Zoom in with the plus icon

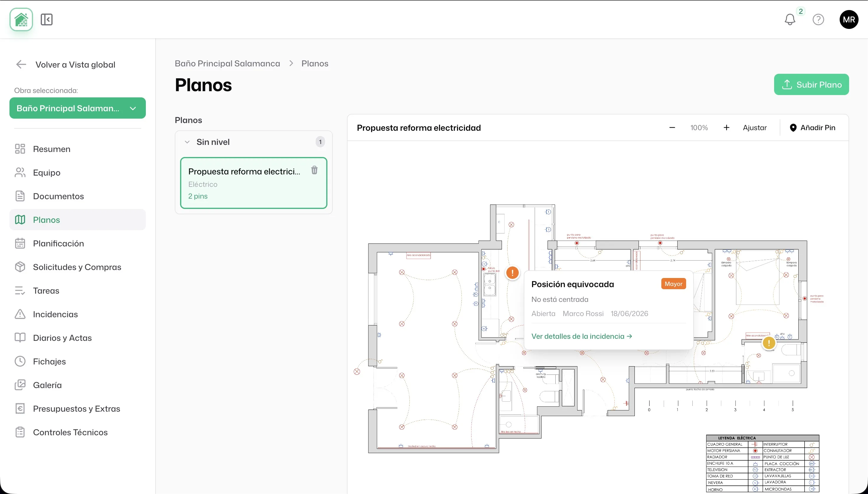(726, 127)
